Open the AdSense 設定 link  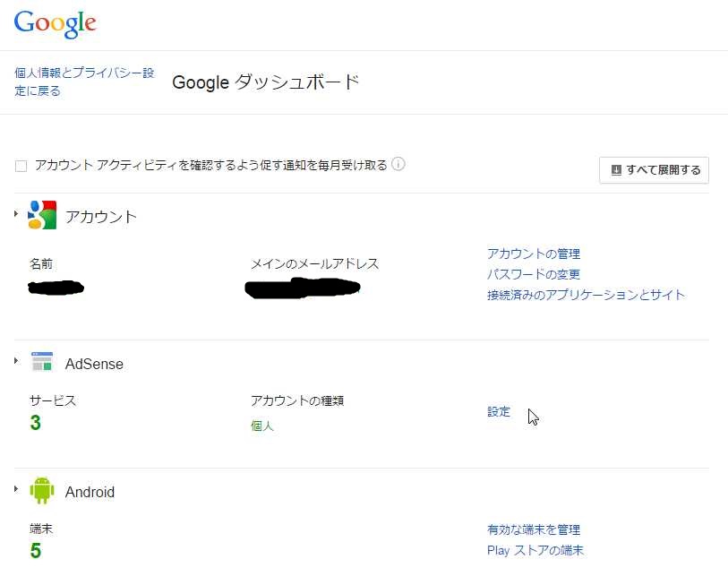tap(499, 411)
